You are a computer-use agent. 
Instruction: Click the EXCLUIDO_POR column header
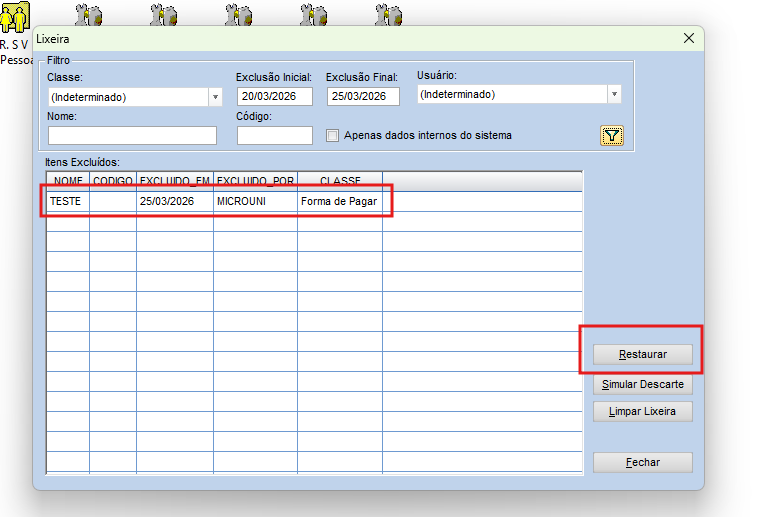pyautogui.click(x=255, y=180)
